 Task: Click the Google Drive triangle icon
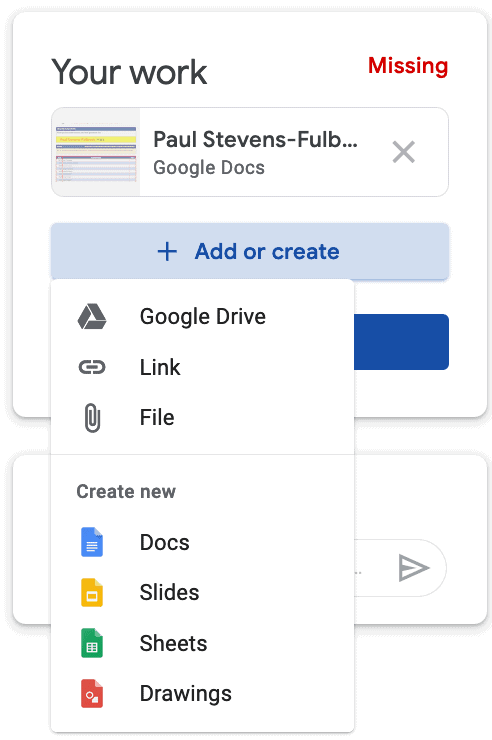tap(92, 317)
